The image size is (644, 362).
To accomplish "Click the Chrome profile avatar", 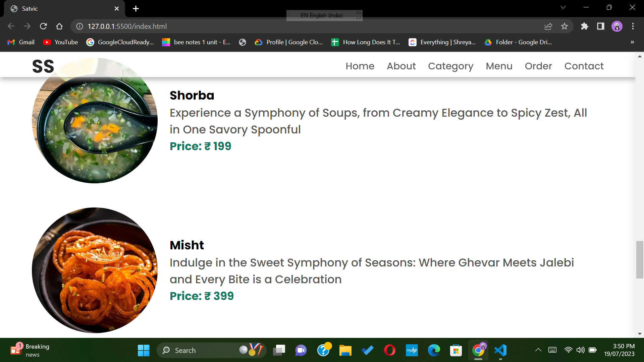I will (x=616, y=26).
